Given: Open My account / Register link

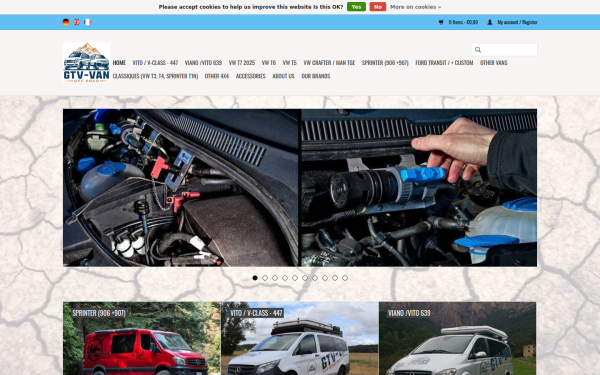Looking at the screenshot, I should [517, 22].
